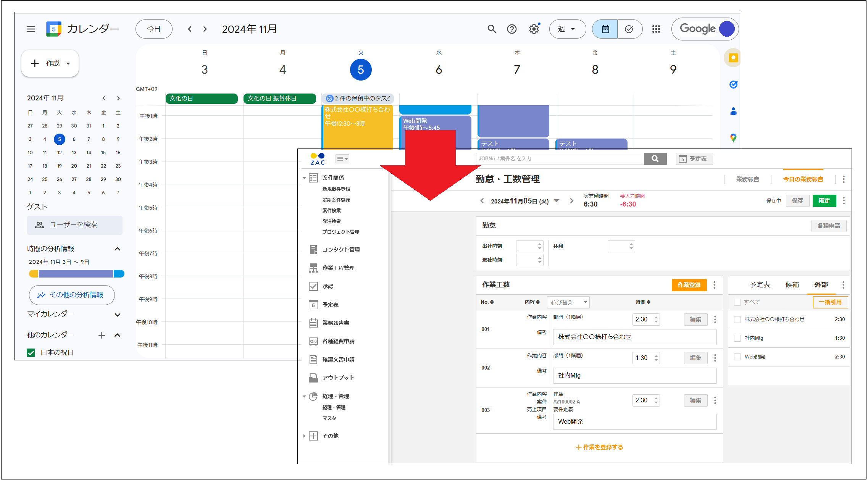This screenshot has height=481, width=868.
Task: Click the ZAC search magnifier icon
Action: coord(655,158)
